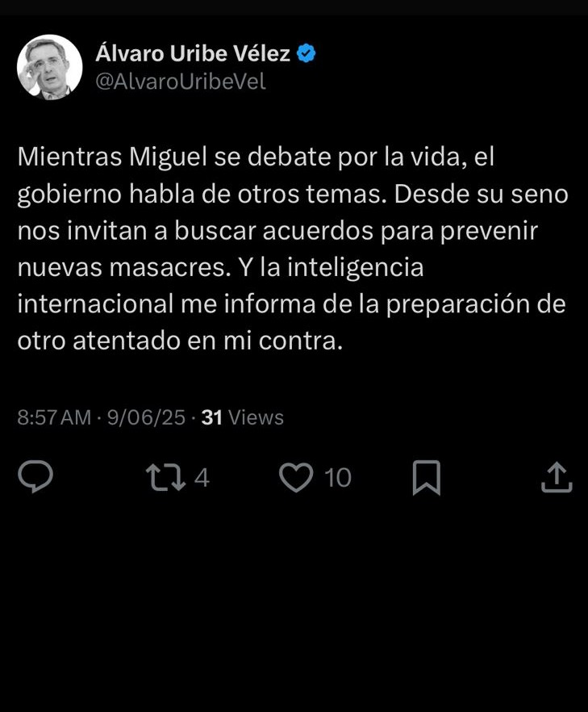
Task: Click the 9/06/25 post date
Action: pyautogui.click(x=146, y=417)
